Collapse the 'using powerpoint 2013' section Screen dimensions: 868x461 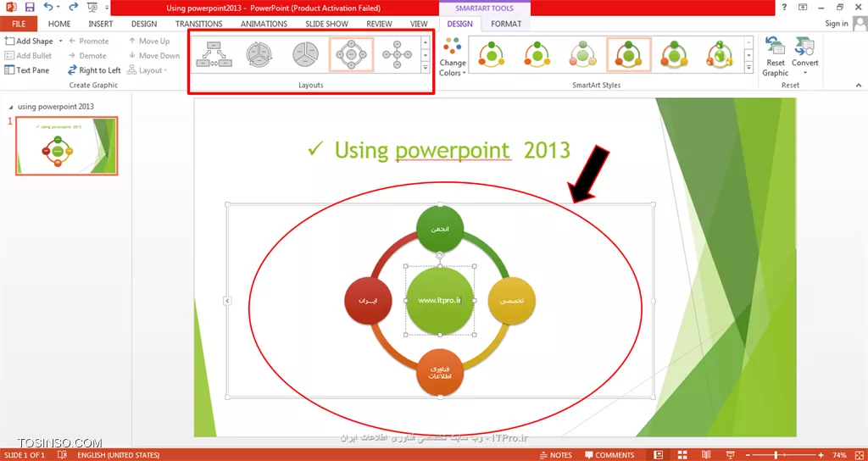[x=12, y=106]
